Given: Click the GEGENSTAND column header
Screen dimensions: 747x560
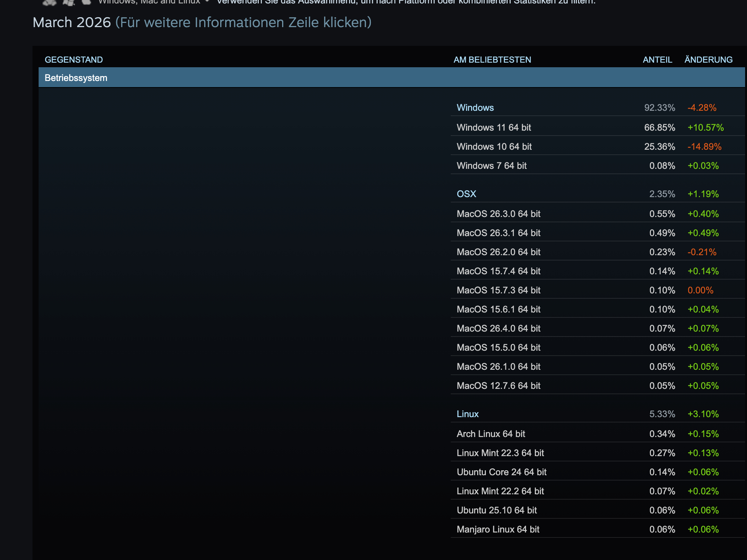Looking at the screenshot, I should tap(73, 60).
